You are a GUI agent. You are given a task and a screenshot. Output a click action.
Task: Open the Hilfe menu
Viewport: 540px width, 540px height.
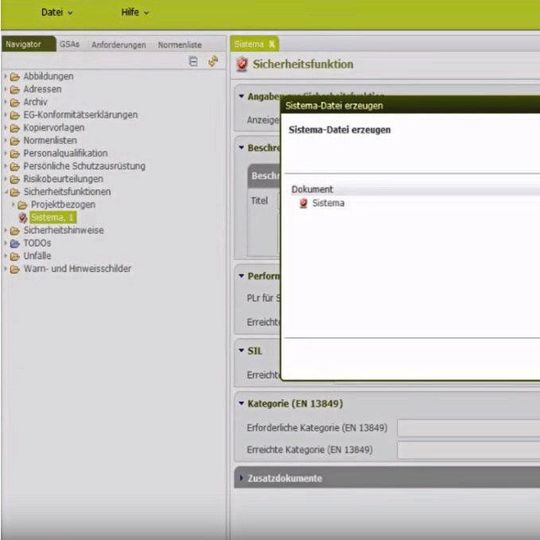(135, 12)
